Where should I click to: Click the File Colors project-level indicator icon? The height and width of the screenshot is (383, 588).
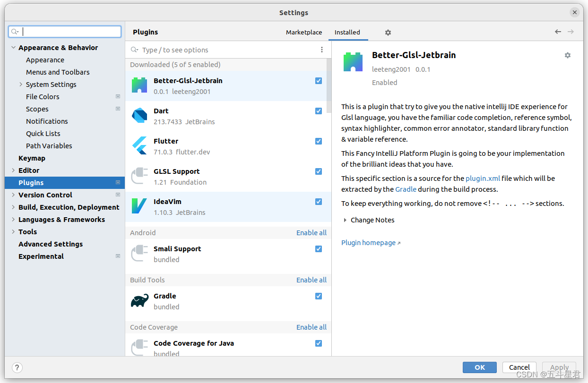point(118,96)
